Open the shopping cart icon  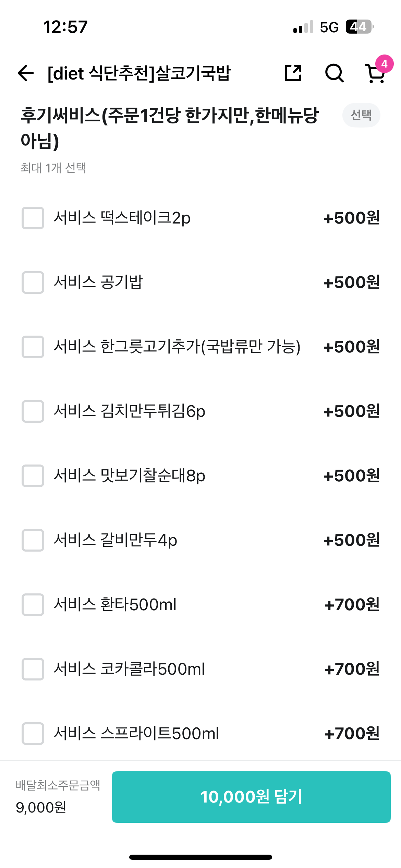pos(375,74)
